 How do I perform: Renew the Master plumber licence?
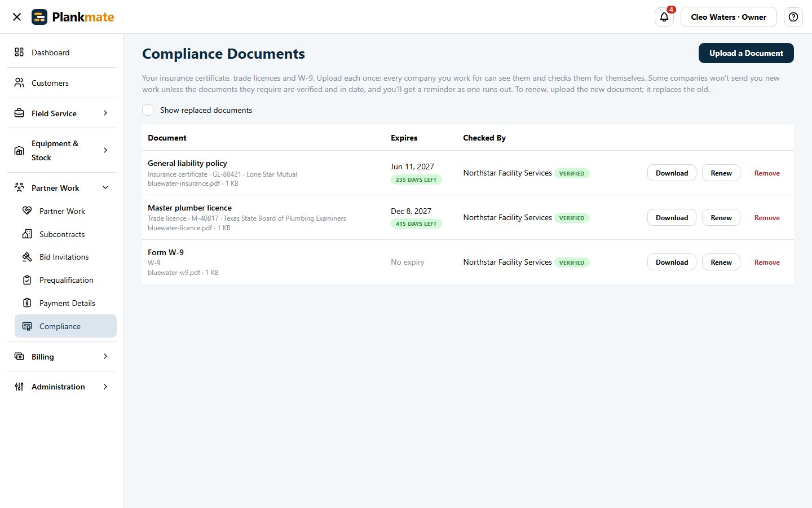tap(721, 218)
